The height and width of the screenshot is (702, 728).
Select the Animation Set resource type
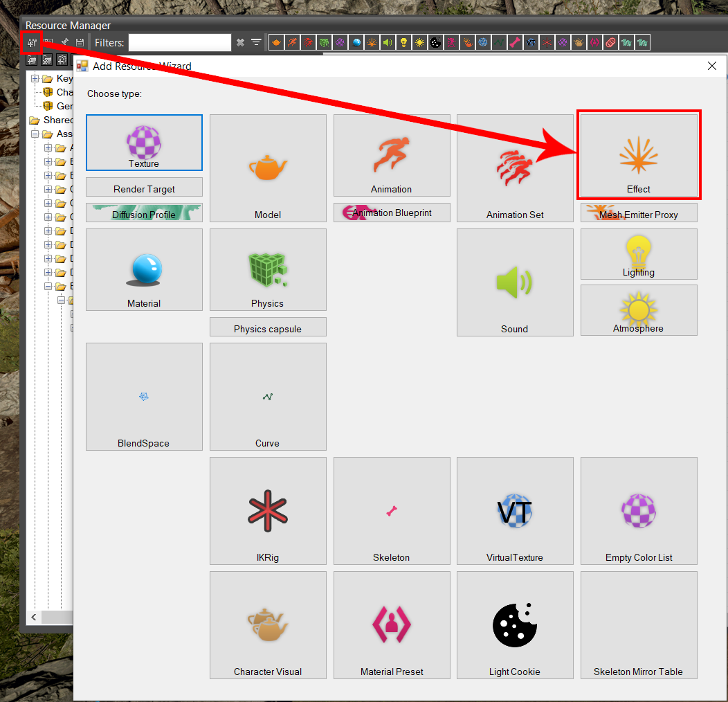click(515, 168)
